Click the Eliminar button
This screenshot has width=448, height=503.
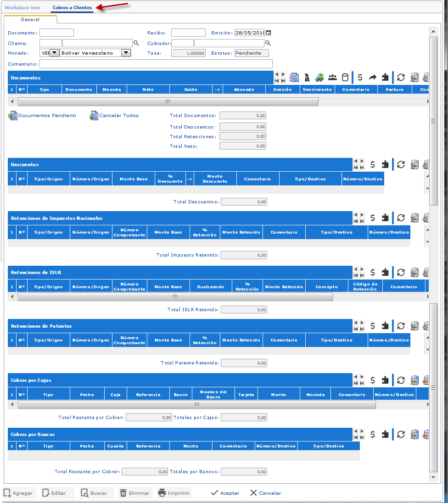135,493
